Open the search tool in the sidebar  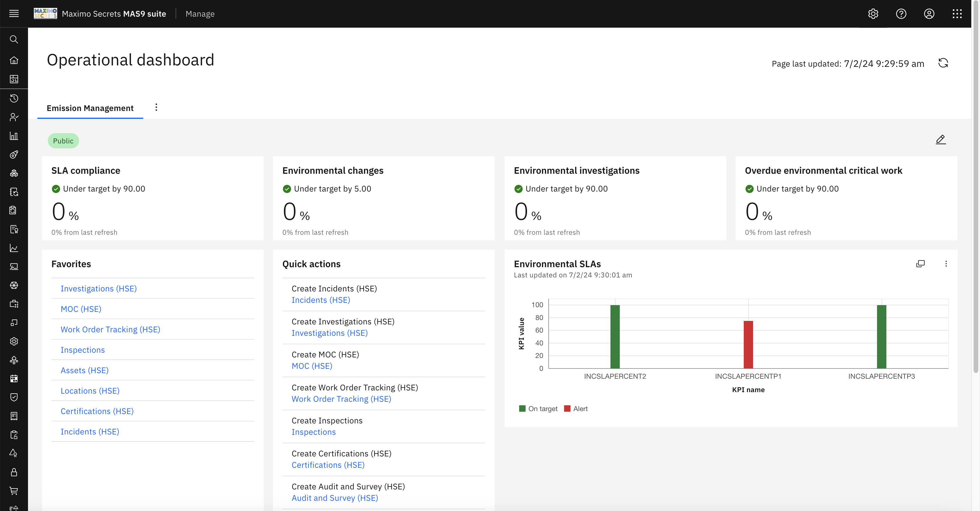point(14,39)
